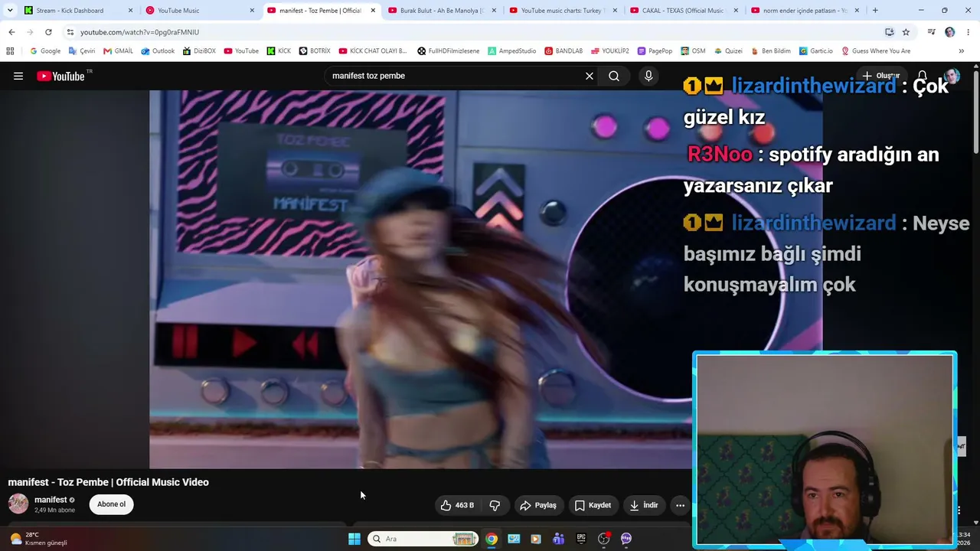Close the manifest - Toz Pembe tab

point(373,11)
